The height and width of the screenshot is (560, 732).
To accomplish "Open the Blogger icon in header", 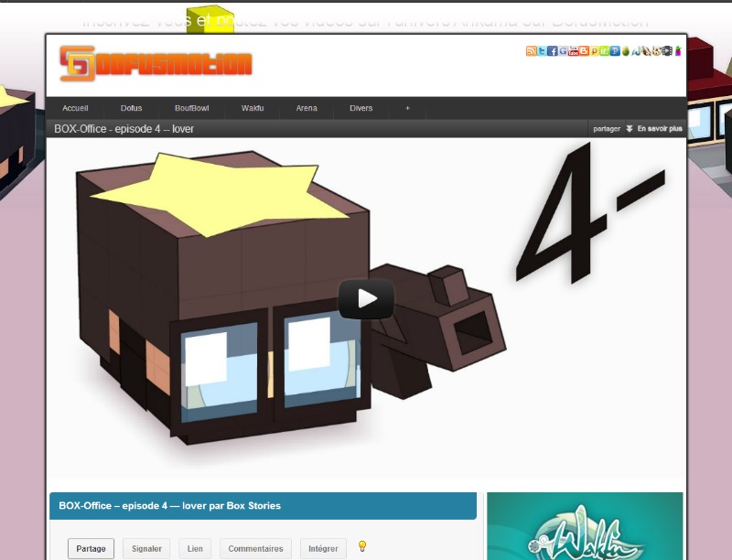I will pos(584,51).
